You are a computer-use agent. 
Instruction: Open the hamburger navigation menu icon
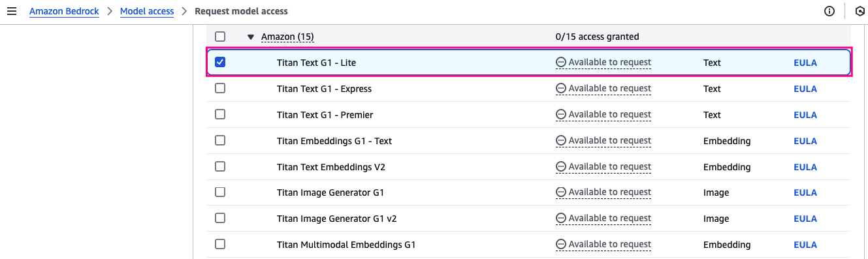coord(11,11)
